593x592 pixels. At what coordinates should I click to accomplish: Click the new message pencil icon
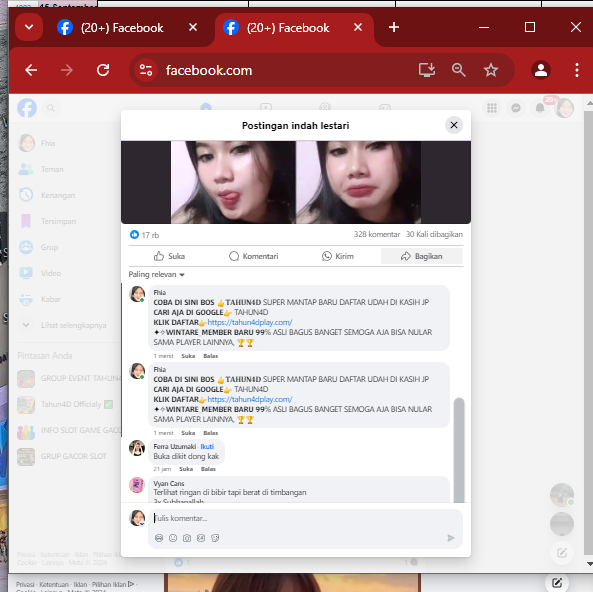[562, 553]
